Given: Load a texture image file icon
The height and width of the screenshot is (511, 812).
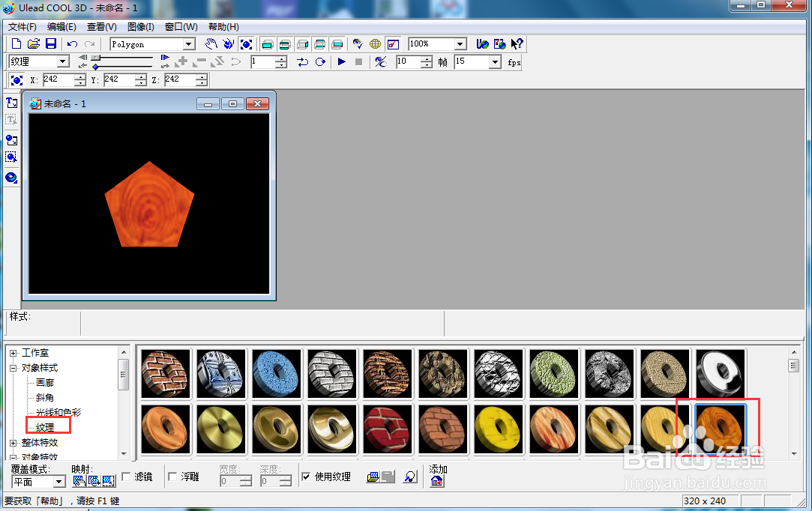Looking at the screenshot, I should tap(373, 477).
